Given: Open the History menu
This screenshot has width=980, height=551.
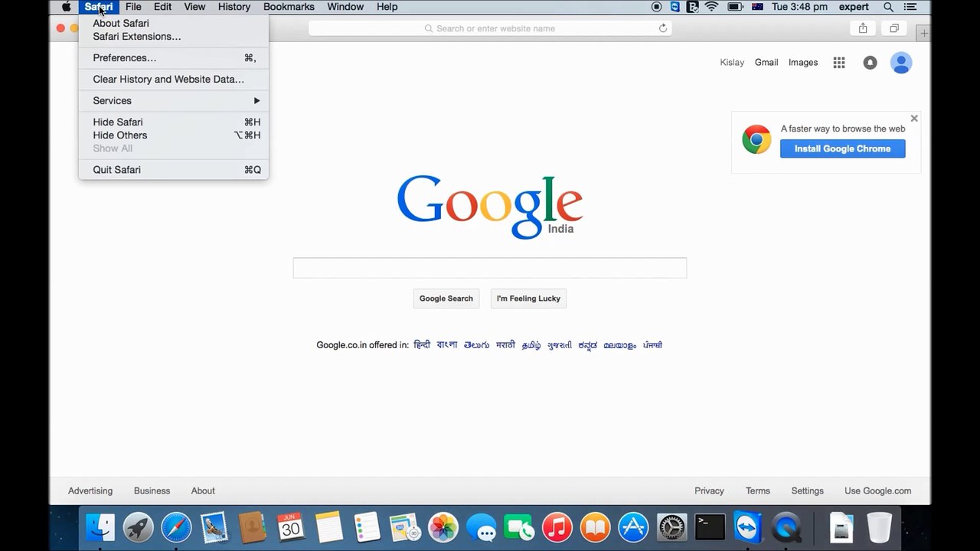Looking at the screenshot, I should click(234, 7).
